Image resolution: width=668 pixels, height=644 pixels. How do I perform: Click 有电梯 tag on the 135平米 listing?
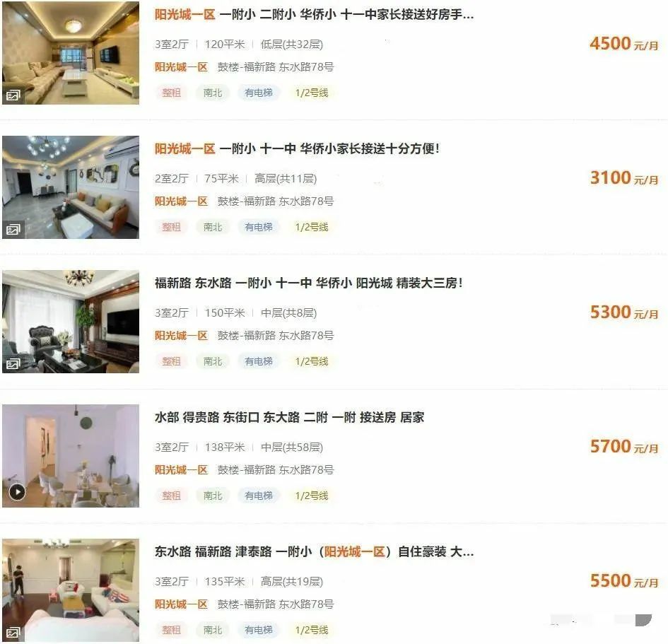click(x=259, y=630)
